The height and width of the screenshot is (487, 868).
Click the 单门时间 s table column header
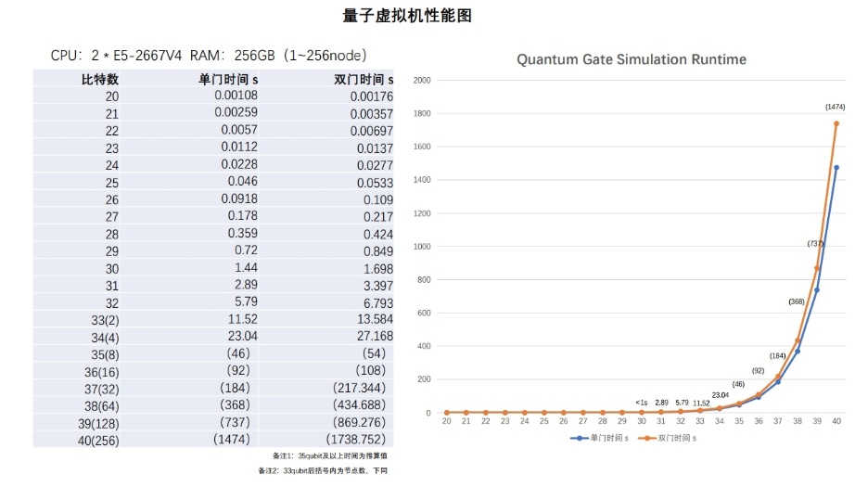228,80
